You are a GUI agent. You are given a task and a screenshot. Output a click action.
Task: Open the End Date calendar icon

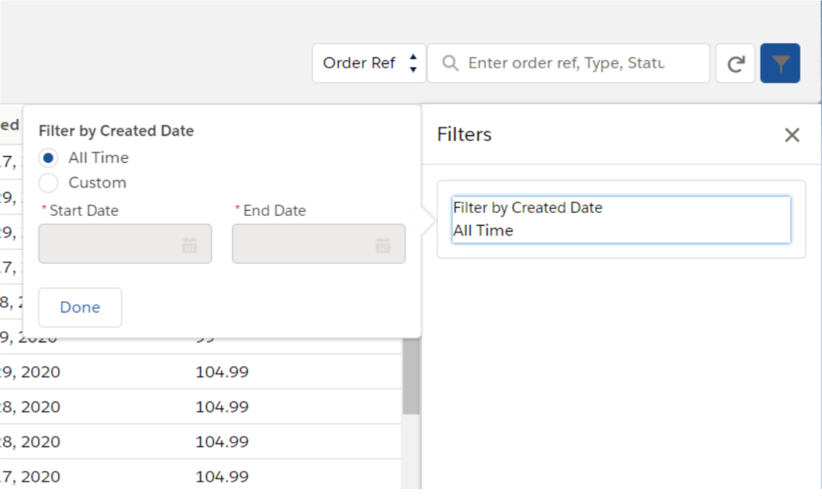pyautogui.click(x=383, y=245)
